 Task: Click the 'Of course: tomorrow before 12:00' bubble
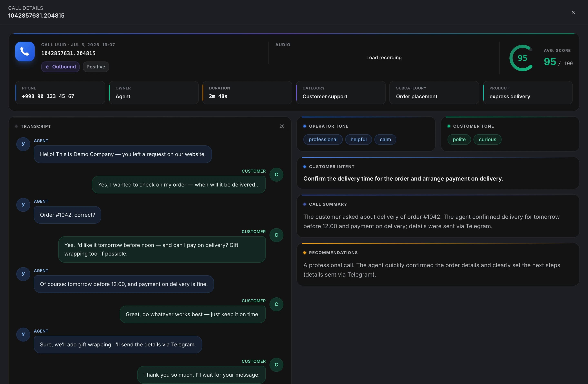click(x=124, y=284)
